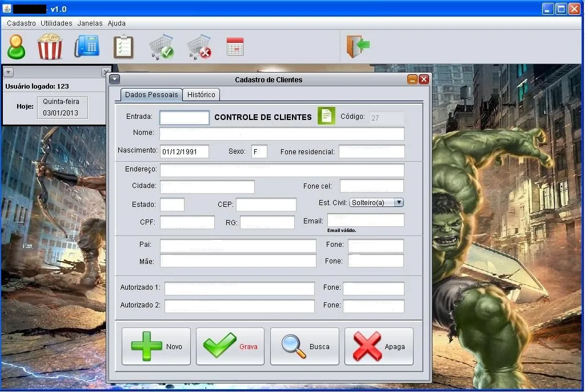Click the popcorn bucket toolbar icon
585x392 pixels.
[50, 47]
